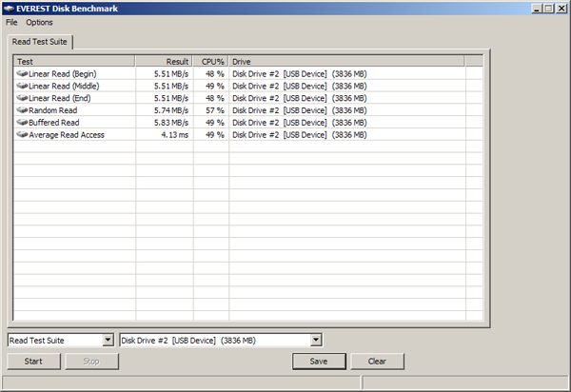Sort by the Result column header
Image resolution: width=571 pixels, height=392 pixels.
click(x=164, y=61)
